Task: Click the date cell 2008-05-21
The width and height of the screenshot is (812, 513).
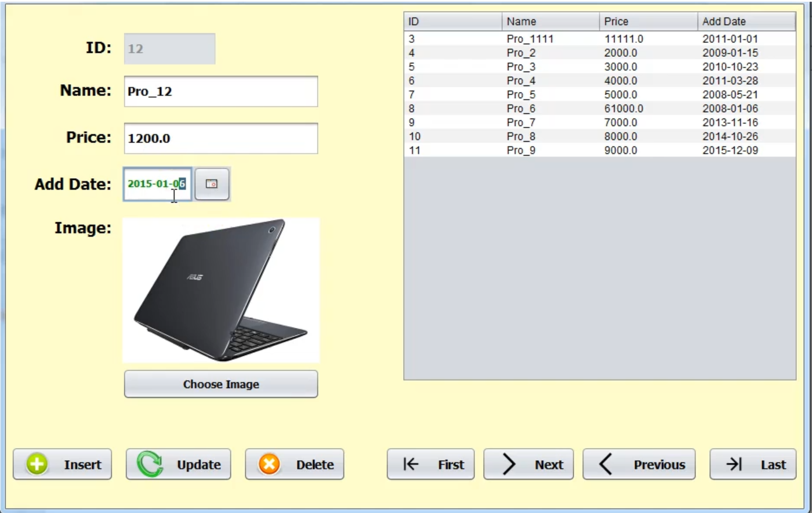Action: click(746, 95)
